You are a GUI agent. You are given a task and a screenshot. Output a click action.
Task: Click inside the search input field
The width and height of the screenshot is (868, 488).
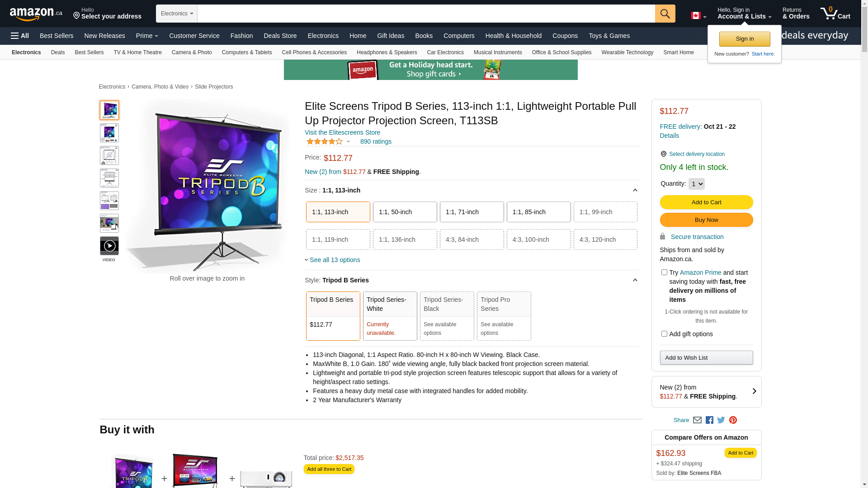click(x=426, y=14)
